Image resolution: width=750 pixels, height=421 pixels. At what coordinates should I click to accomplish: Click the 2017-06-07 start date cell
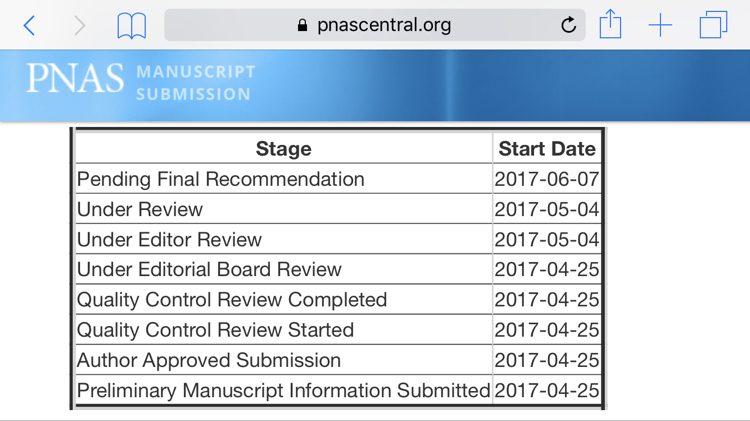[x=547, y=180]
